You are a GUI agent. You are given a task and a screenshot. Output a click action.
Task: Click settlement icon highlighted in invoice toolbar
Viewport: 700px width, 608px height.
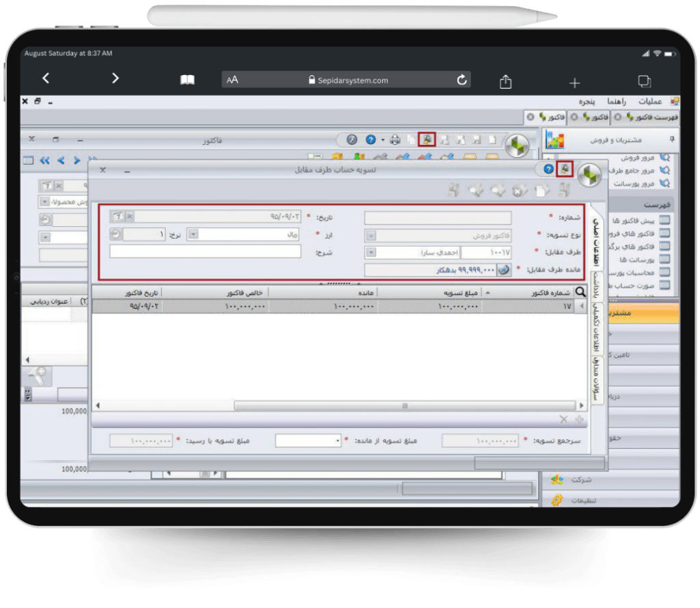[427, 139]
